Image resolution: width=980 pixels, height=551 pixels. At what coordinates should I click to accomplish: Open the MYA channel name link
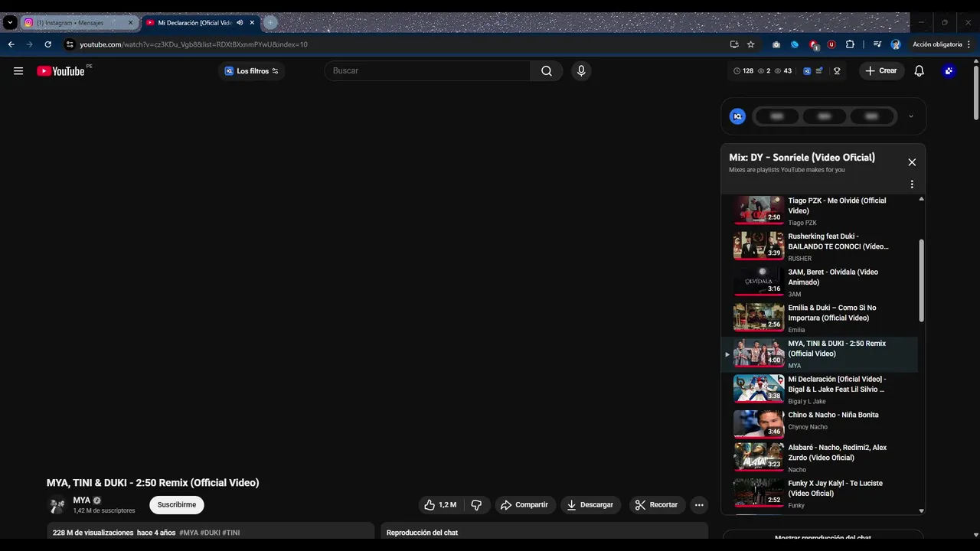tap(81, 500)
